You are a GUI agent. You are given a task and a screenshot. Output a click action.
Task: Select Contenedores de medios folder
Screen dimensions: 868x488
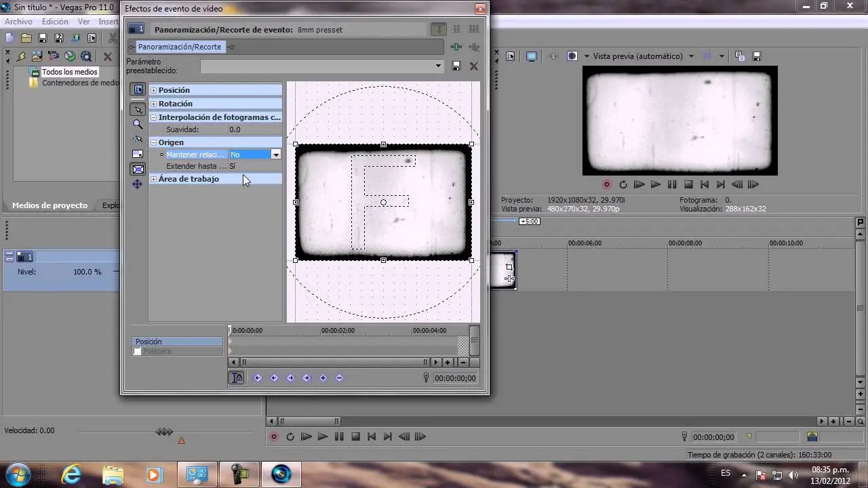click(80, 83)
